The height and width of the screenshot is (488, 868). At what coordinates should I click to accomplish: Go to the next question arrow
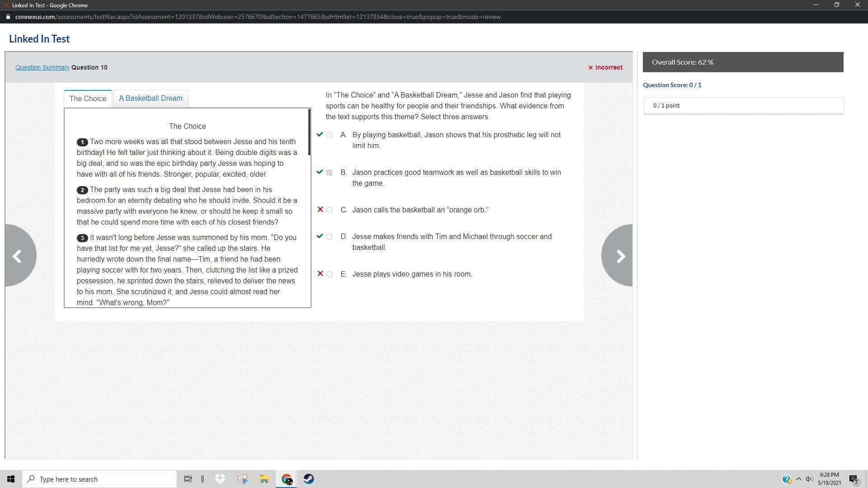tap(619, 256)
